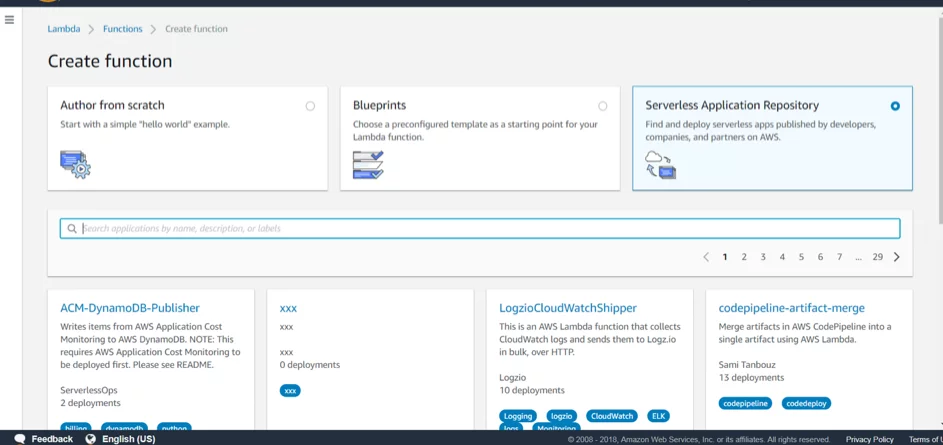Open the xxx application title link
The height and width of the screenshot is (445, 943).
(288, 308)
